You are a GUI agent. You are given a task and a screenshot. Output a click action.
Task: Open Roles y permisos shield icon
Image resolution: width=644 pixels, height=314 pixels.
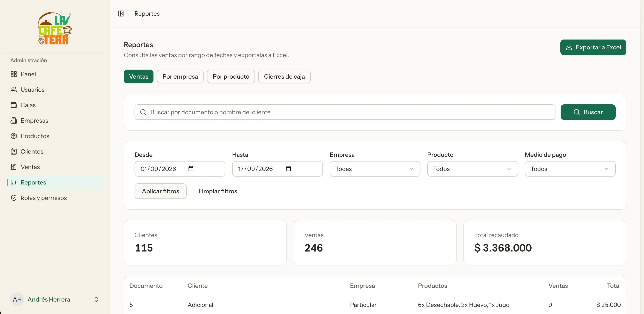(x=14, y=198)
